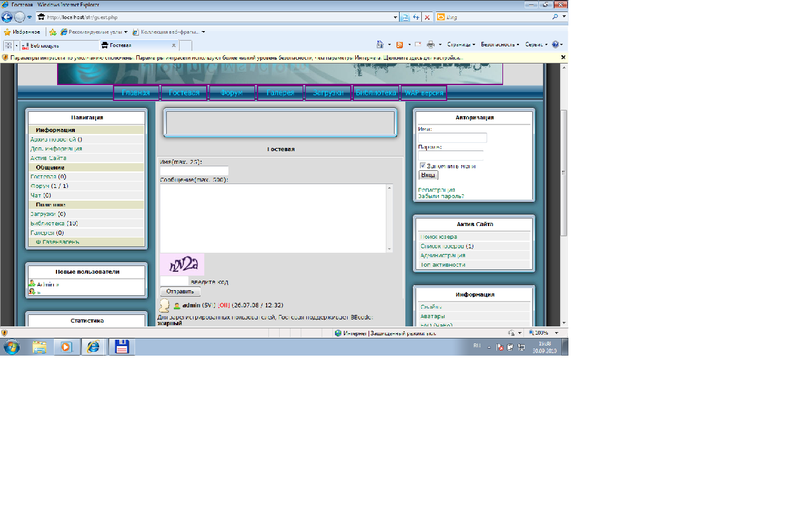Click the Action Center flag tray icon
This screenshot has width=812, height=508.
coord(501,347)
